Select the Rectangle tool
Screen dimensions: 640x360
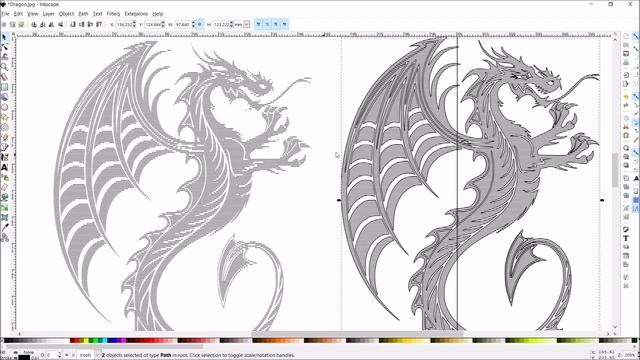click(x=4, y=87)
